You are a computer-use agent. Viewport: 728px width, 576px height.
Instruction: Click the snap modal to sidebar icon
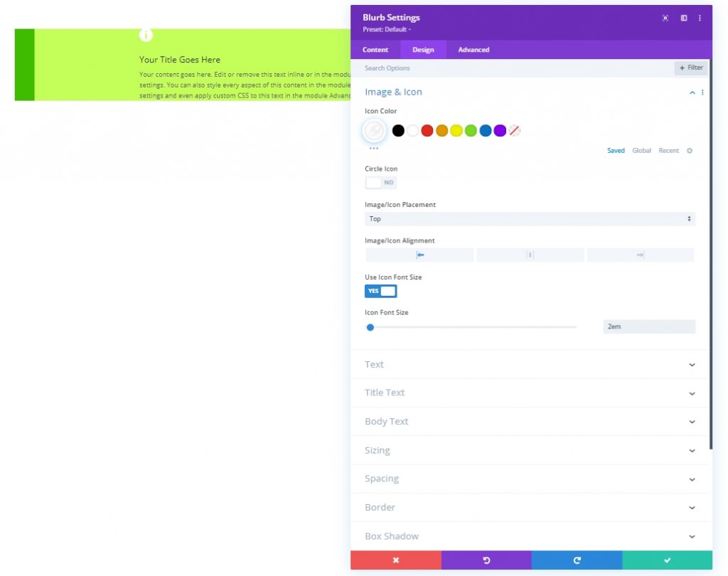pyautogui.click(x=684, y=18)
